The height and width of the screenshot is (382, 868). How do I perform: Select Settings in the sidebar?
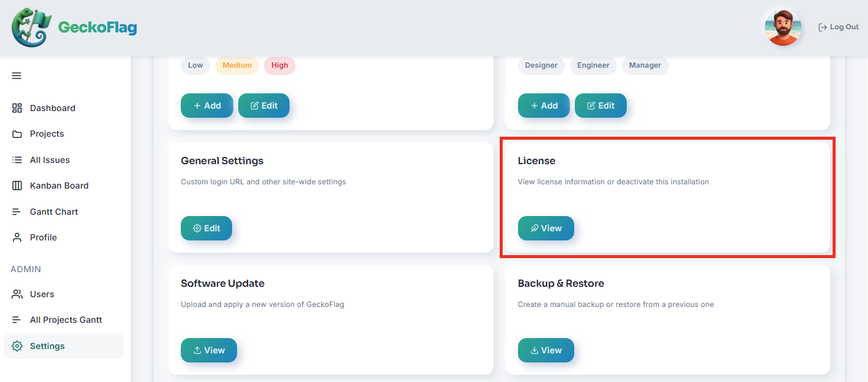point(64,346)
